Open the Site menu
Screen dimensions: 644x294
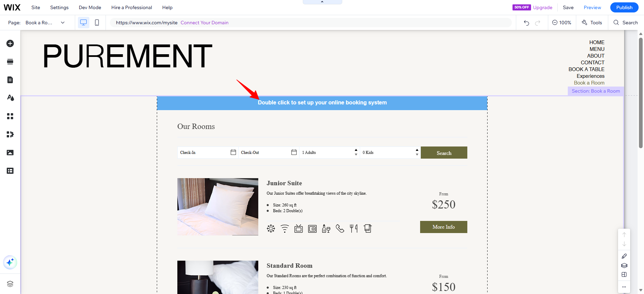[x=36, y=7]
